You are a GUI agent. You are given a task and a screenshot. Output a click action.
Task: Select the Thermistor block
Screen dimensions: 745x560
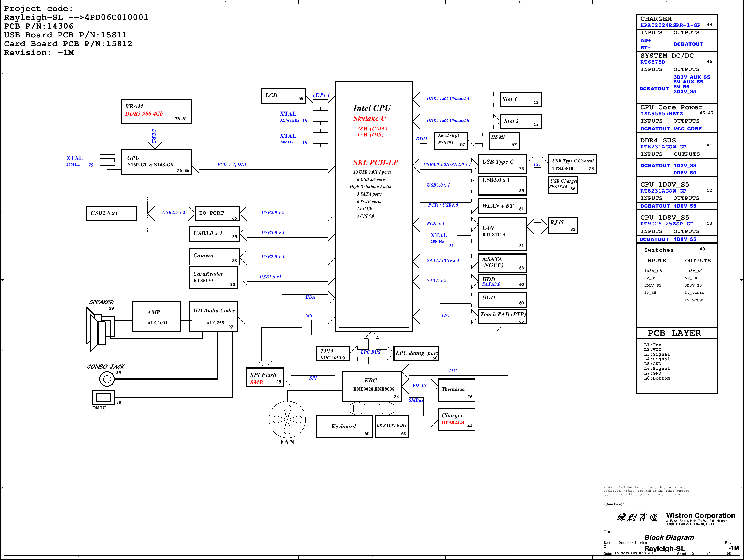coord(456,390)
